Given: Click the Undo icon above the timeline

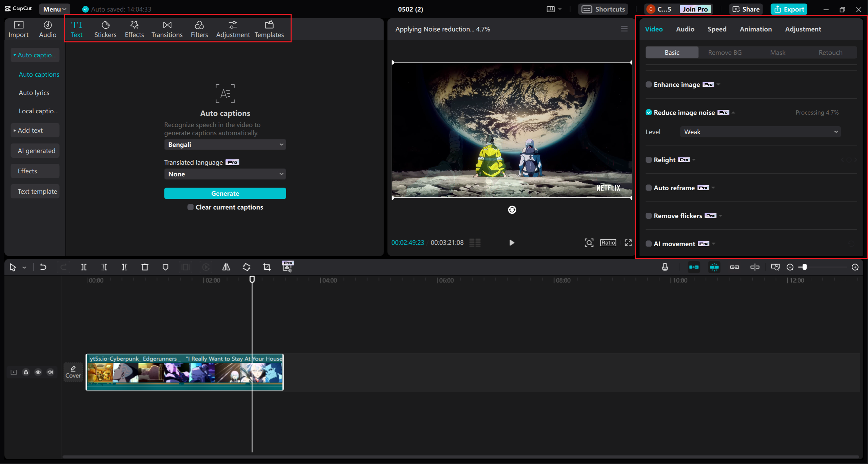Looking at the screenshot, I should pyautogui.click(x=43, y=267).
